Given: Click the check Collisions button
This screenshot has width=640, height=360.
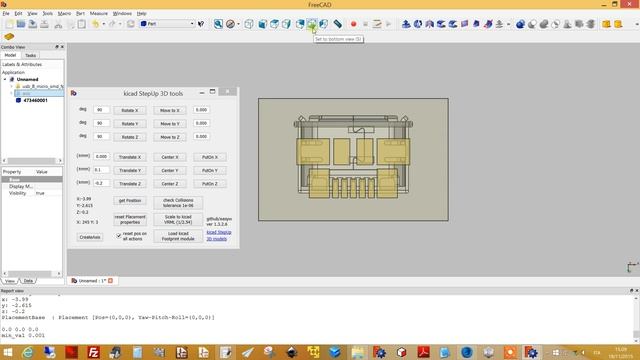Looking at the screenshot, I should 178,203.
